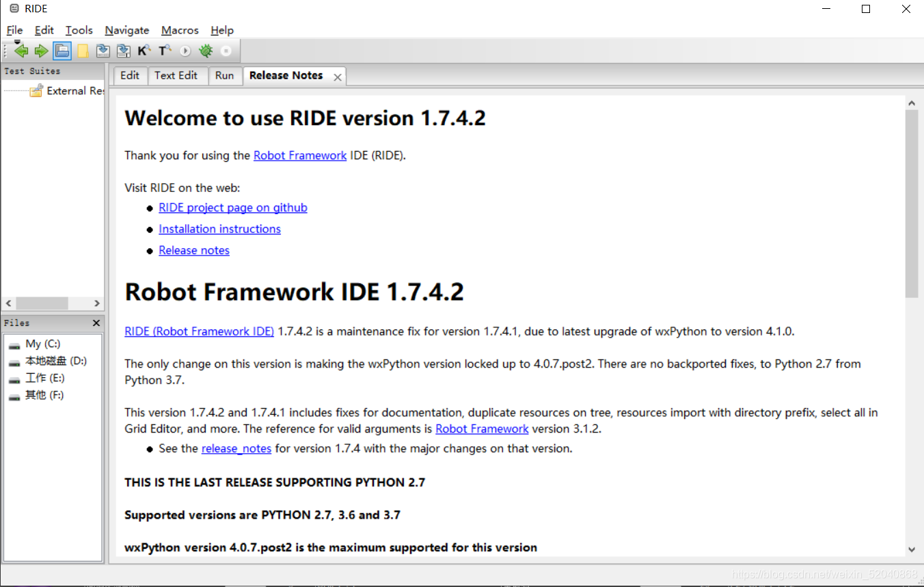Viewport: 924px width, 587px height.
Task: Select the Go Back navigation arrow
Action: [x=21, y=51]
